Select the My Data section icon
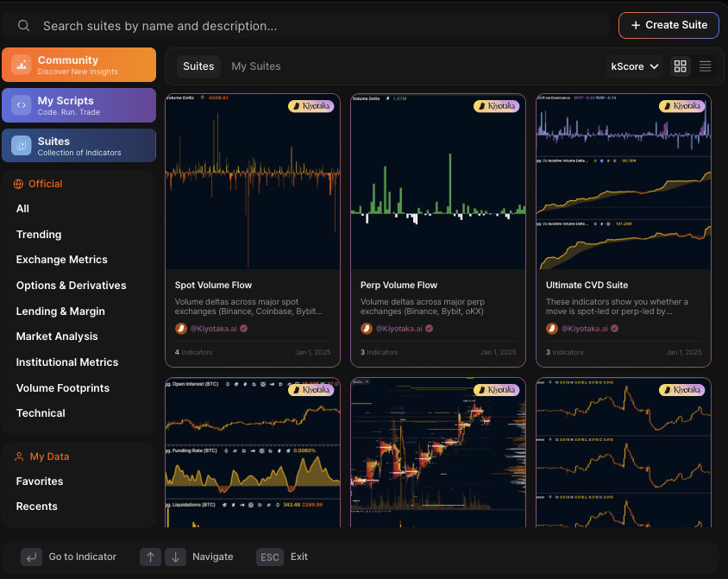This screenshot has width=728, height=579. [x=19, y=456]
